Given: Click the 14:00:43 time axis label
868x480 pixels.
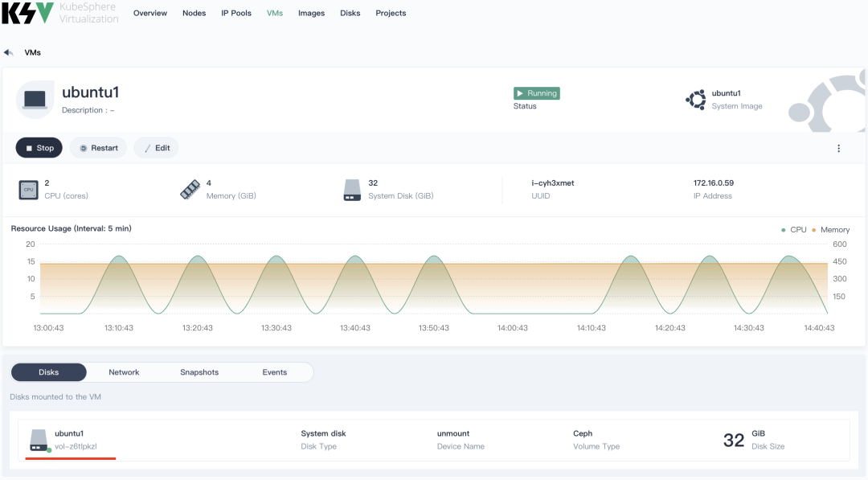Looking at the screenshot, I should (x=513, y=328).
